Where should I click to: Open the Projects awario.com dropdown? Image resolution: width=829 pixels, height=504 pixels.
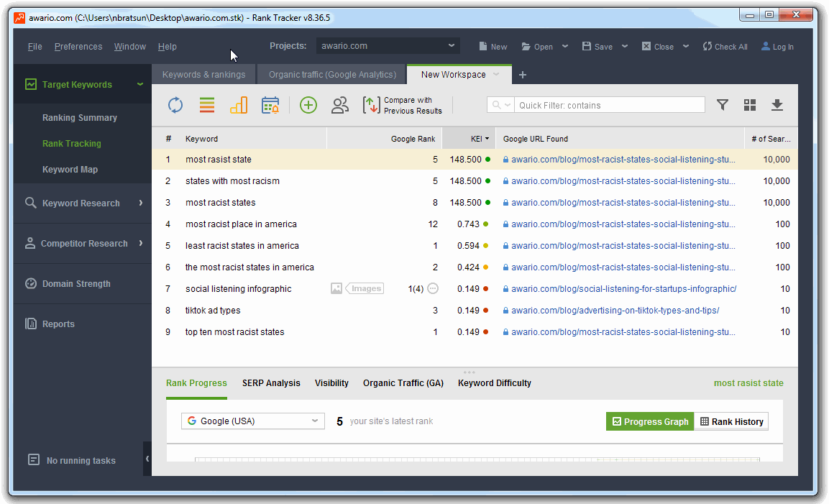(388, 45)
